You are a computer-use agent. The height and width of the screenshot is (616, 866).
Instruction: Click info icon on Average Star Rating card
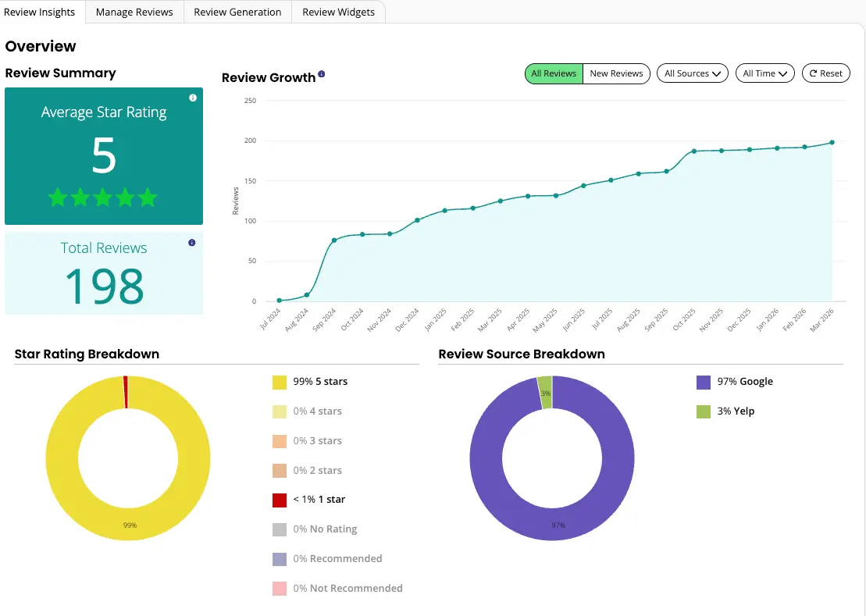tap(193, 98)
